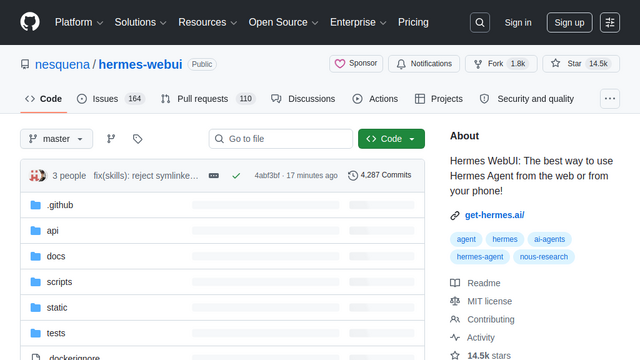Open the branches view icon
640x360 pixels.
(x=111, y=139)
